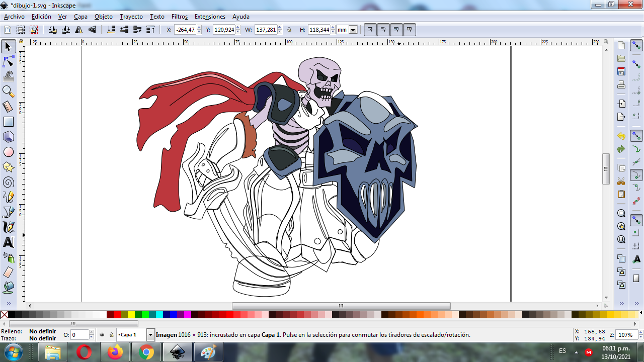Select the Measure tool
Image resolution: width=644 pixels, height=362 pixels.
(x=8, y=107)
